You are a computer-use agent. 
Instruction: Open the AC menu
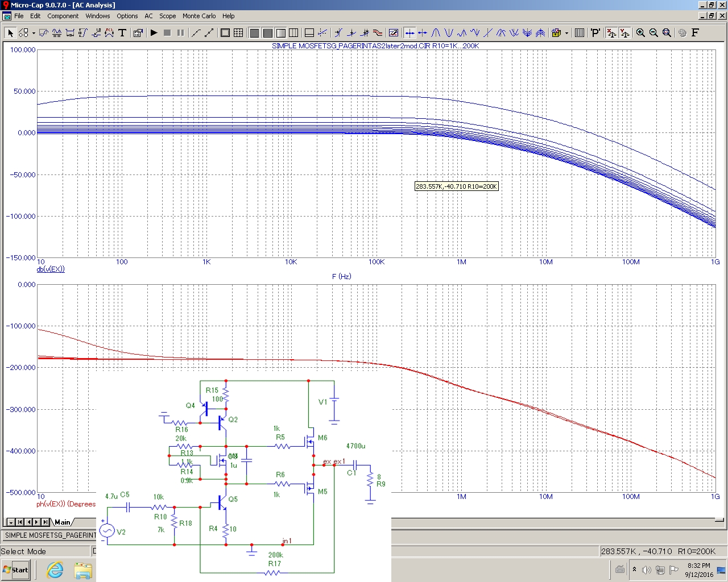148,16
